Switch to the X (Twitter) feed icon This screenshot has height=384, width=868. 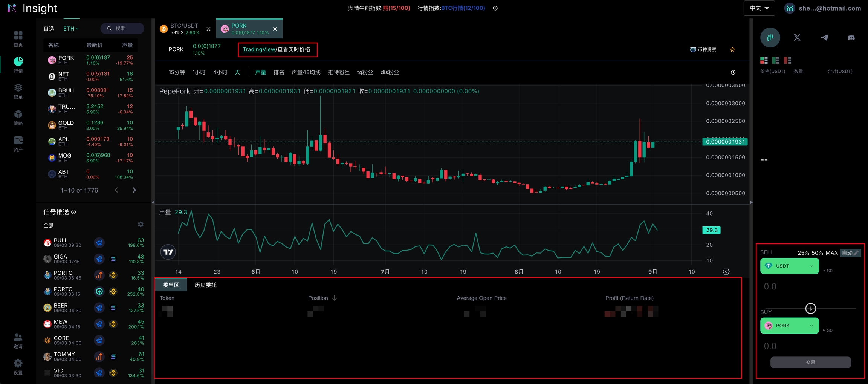tap(797, 38)
